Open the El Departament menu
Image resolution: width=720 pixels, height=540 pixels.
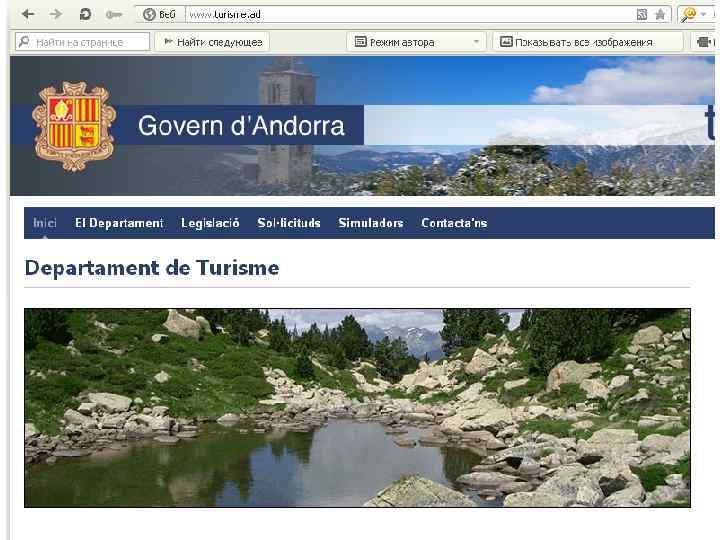pyautogui.click(x=119, y=223)
